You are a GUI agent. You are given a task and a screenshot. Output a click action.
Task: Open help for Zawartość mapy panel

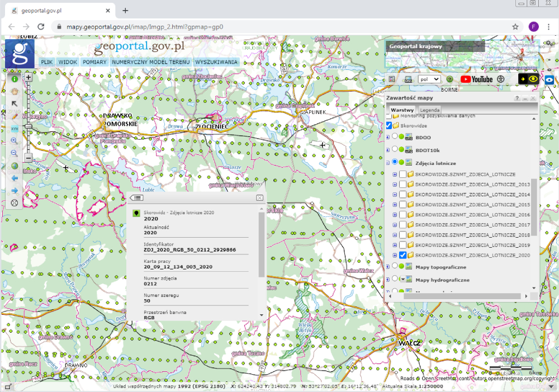(x=517, y=98)
